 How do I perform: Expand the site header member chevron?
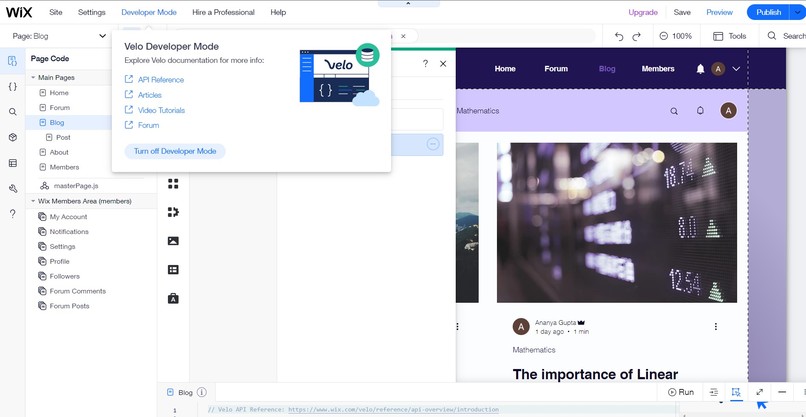[x=736, y=69]
